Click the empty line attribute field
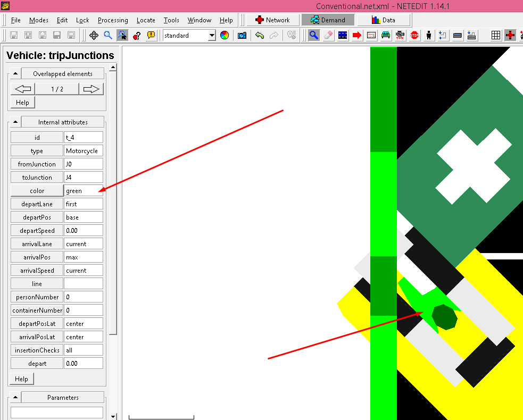 click(84, 284)
